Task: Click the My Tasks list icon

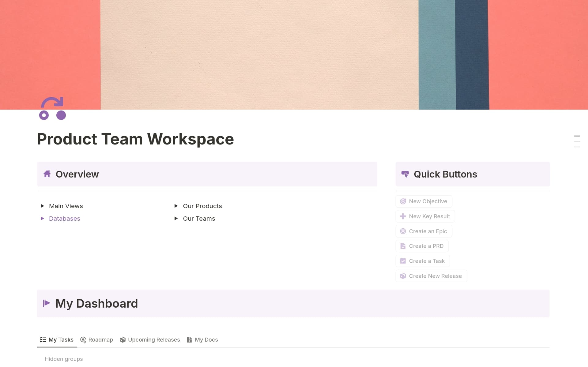Action: pyautogui.click(x=42, y=339)
